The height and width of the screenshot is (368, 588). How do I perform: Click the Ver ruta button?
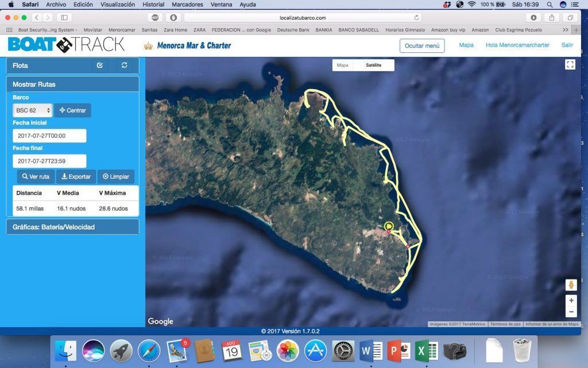tap(36, 177)
